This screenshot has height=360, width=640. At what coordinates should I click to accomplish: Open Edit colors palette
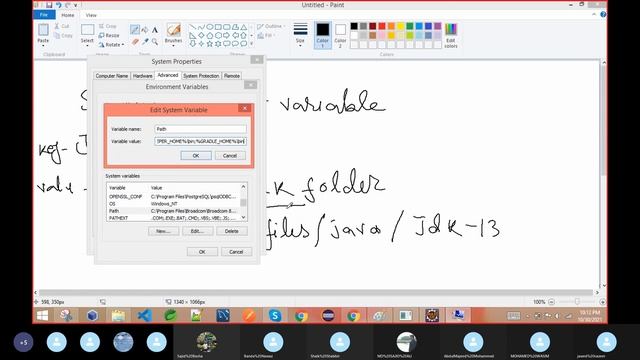(x=451, y=36)
